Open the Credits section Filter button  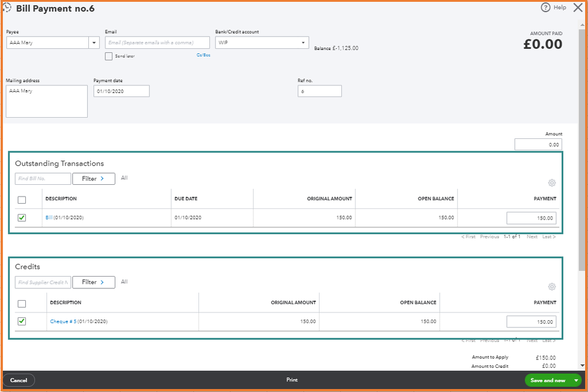[94, 283]
